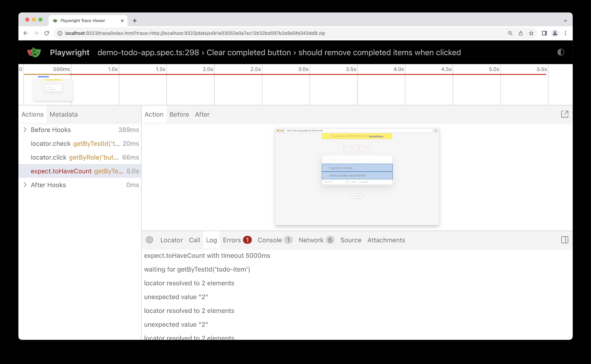Viewport: 591px width, 364px height.
Task: Switch to the Before snapshot tab
Action: (179, 114)
